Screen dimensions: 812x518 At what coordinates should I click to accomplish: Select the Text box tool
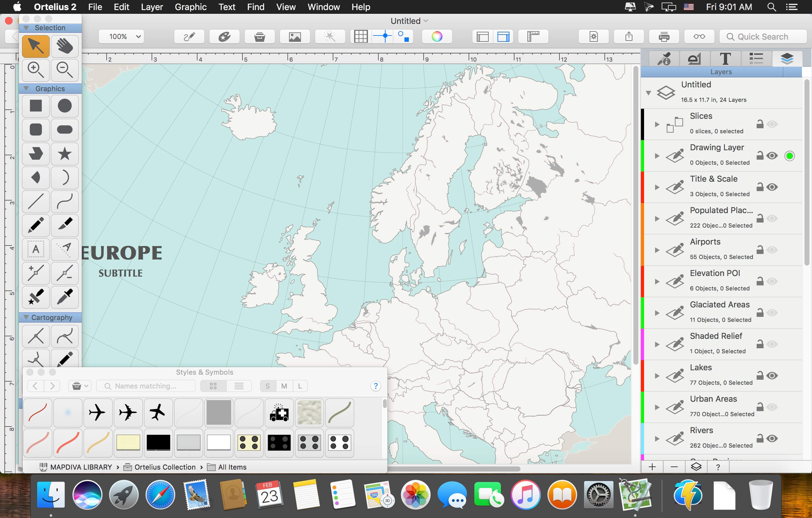36,249
